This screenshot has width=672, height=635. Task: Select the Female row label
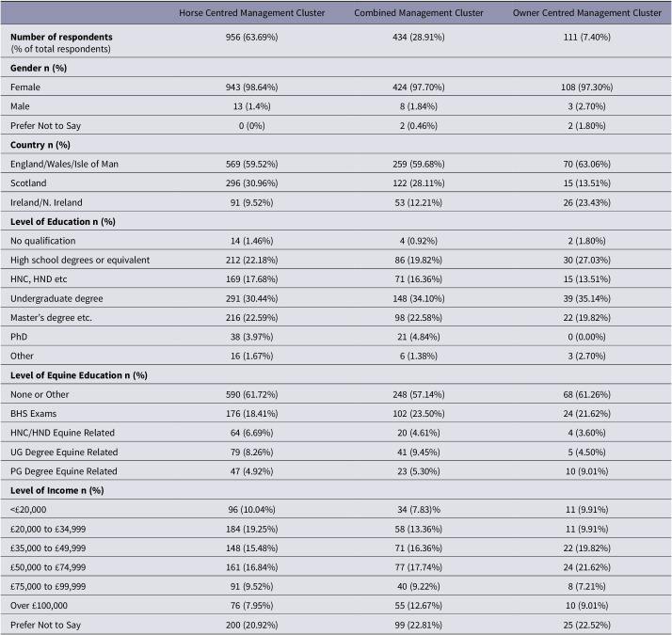(25, 87)
